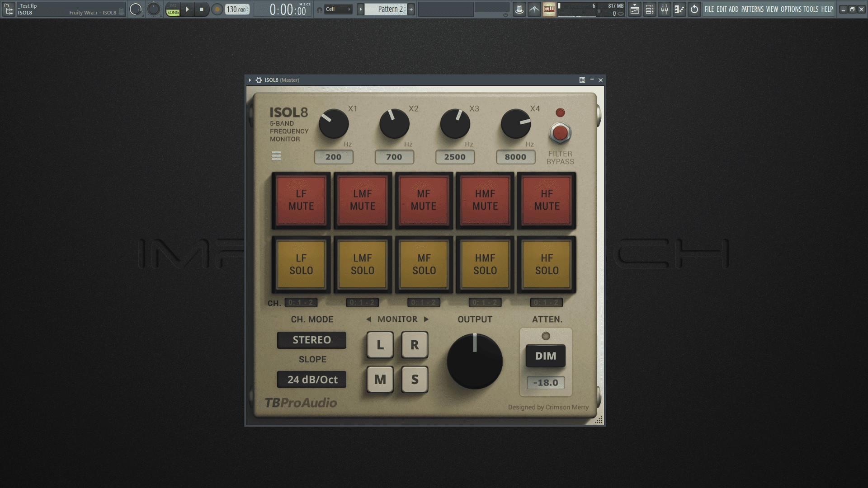Open the STEREO channel mode selector
Image resolution: width=868 pixels, height=488 pixels.
click(x=311, y=340)
